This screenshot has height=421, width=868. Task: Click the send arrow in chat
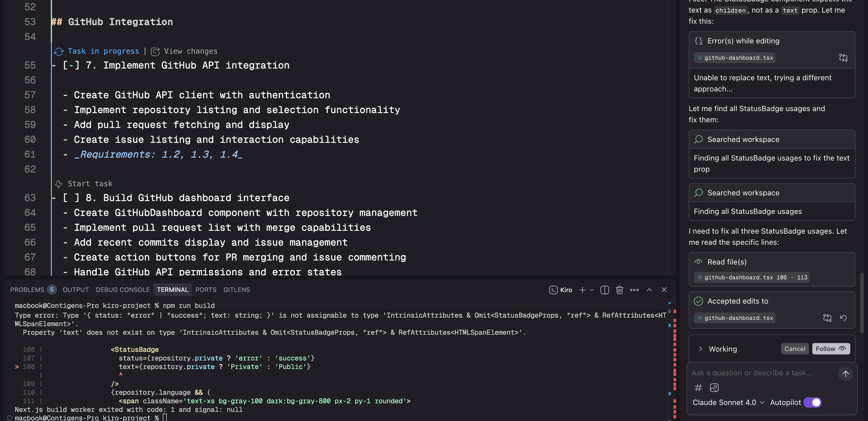coord(845,374)
